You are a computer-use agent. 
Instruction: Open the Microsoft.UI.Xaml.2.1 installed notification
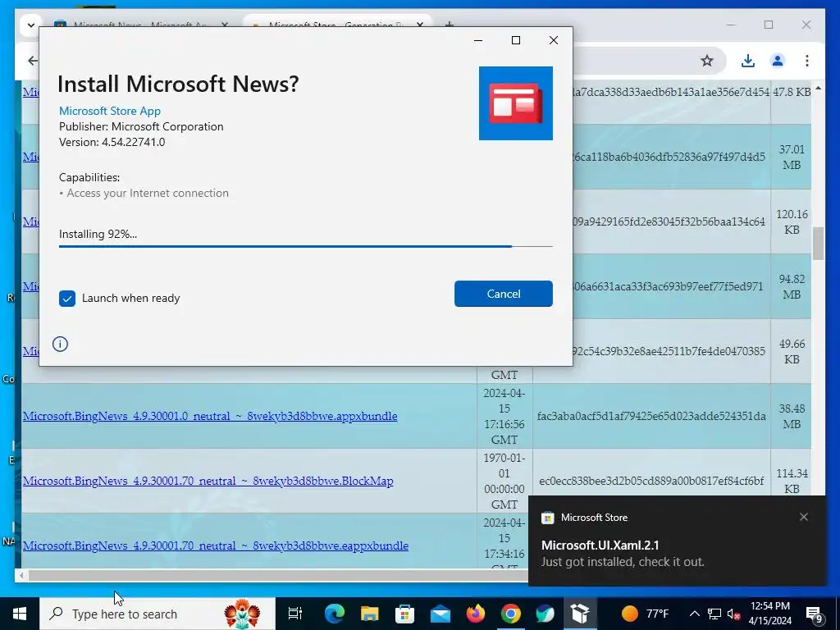(677, 541)
